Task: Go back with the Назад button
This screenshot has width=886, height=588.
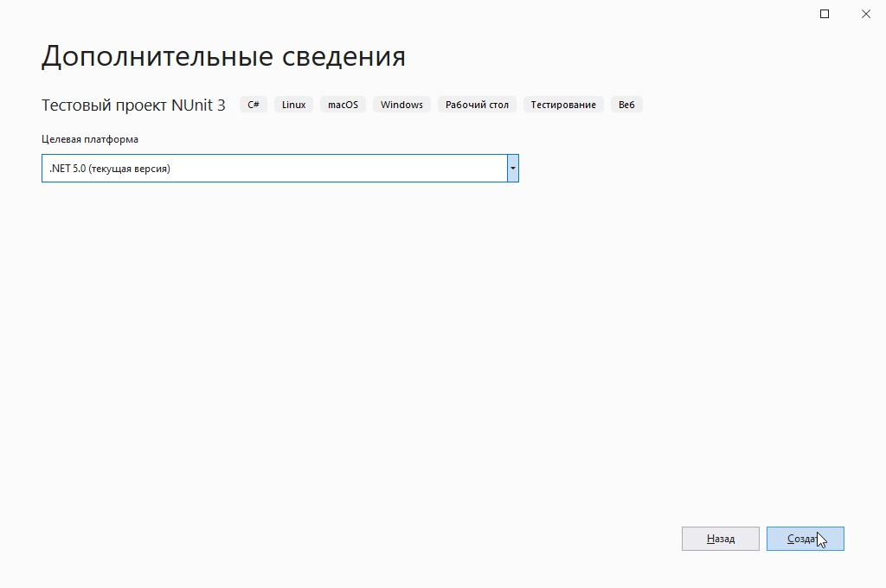Action: (720, 539)
